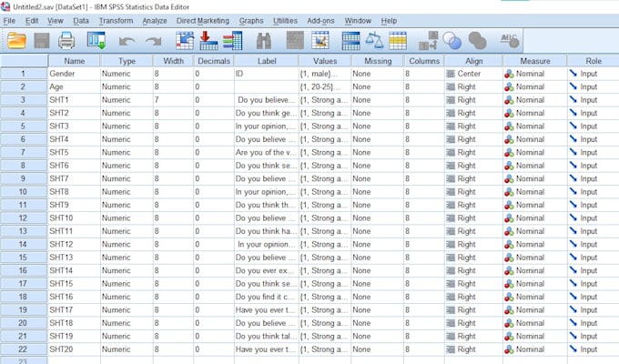Open the Utilities menu

(286, 21)
